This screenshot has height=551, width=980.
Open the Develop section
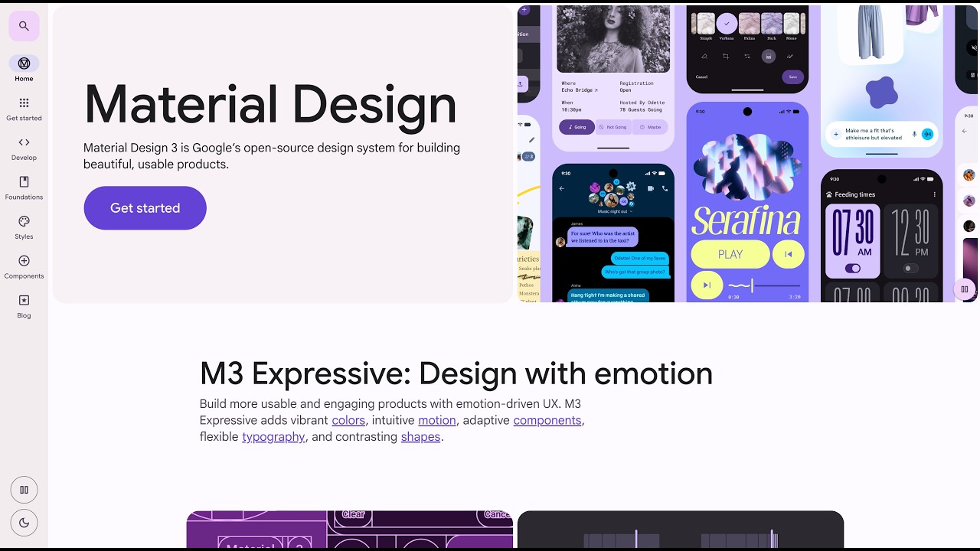tap(24, 148)
